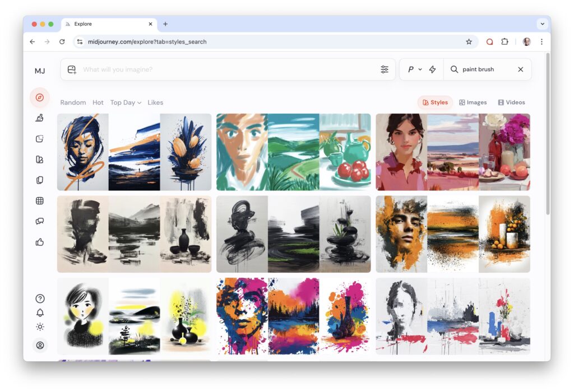Toggle the light/dark theme sun icon
Viewport: 574px width, 392px height.
click(40, 326)
